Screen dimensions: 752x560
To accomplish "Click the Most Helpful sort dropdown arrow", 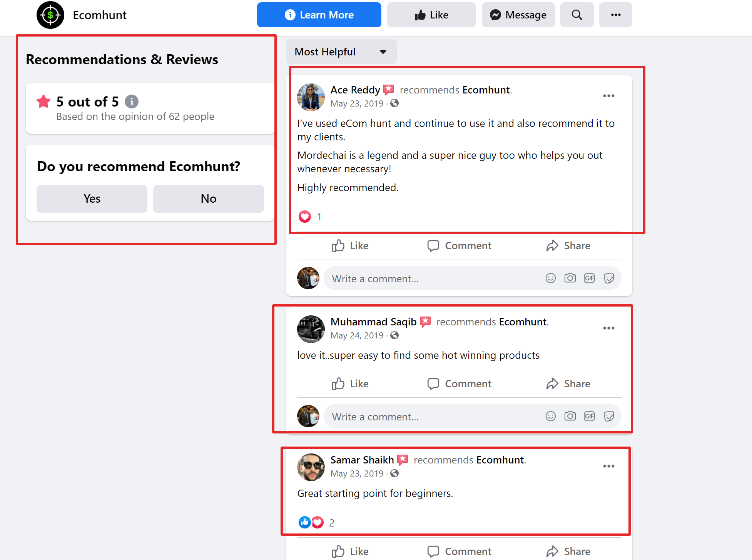I will pyautogui.click(x=383, y=52).
